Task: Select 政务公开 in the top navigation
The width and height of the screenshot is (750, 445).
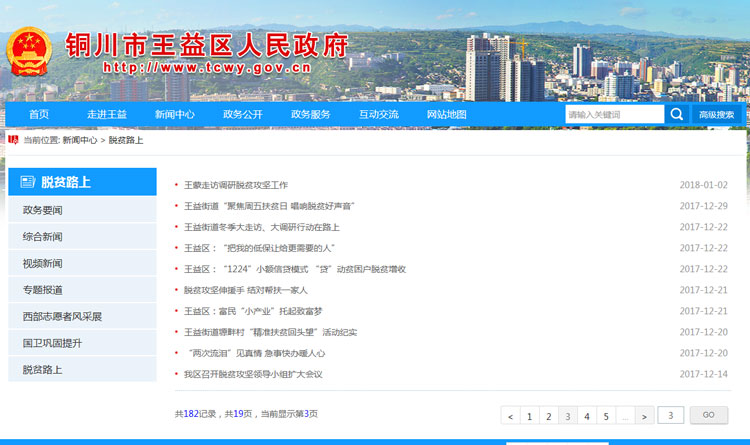Action: (242, 115)
